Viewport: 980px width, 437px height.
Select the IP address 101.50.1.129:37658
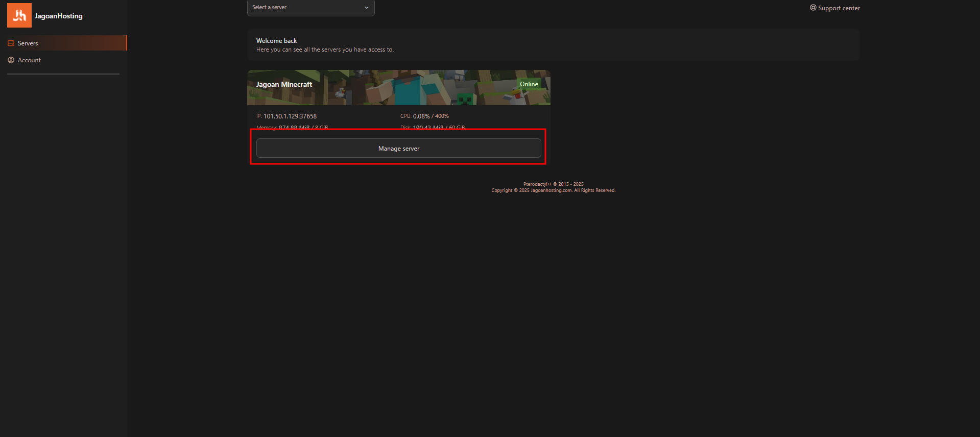click(290, 116)
